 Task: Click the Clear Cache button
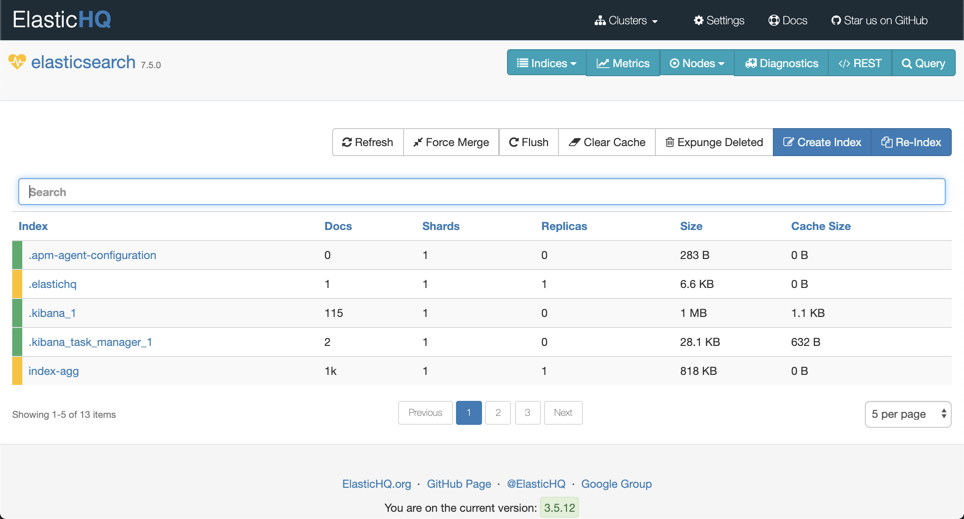pyautogui.click(x=607, y=142)
